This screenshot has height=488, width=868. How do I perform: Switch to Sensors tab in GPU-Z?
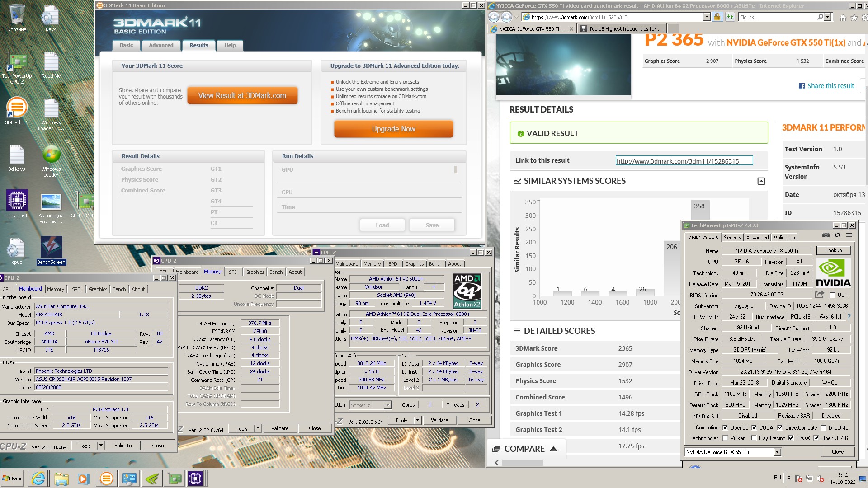pos(732,238)
